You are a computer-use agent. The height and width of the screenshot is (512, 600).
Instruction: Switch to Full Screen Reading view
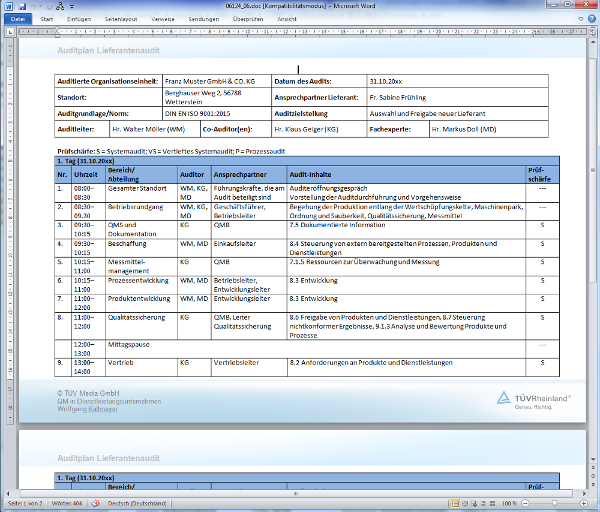coord(464,503)
